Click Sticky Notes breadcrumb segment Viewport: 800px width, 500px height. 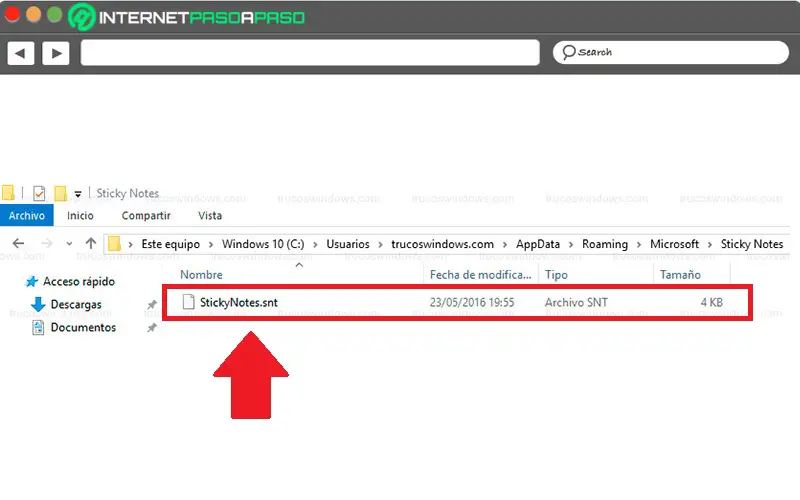coord(752,244)
